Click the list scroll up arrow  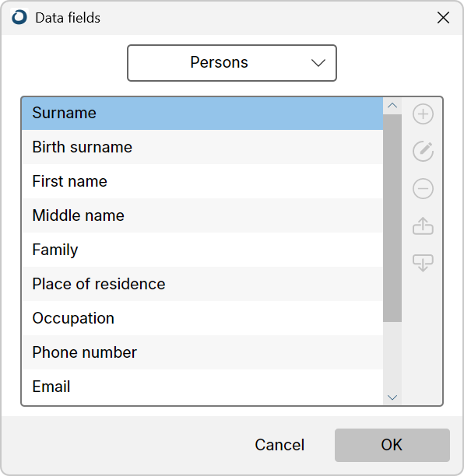point(392,106)
